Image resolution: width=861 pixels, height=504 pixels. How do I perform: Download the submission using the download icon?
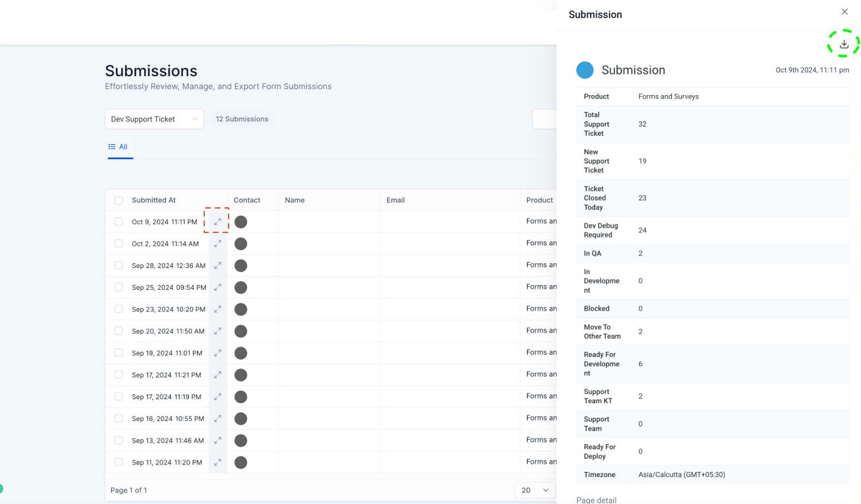pyautogui.click(x=844, y=44)
